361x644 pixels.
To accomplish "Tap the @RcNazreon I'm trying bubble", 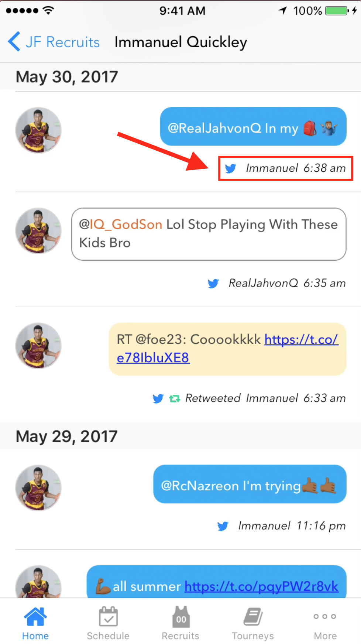I will click(x=250, y=484).
